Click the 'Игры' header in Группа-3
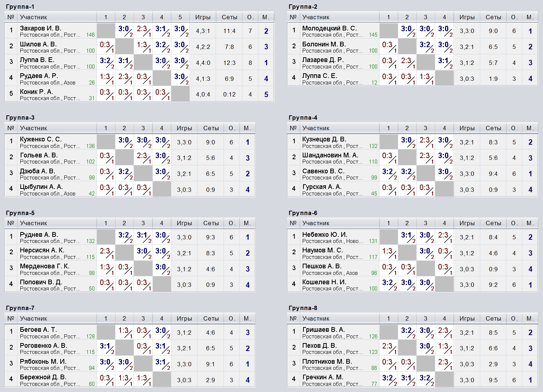543x392 pixels. pos(184,128)
